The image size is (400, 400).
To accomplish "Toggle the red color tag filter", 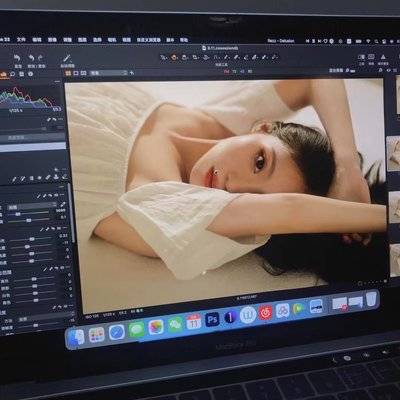I will click(x=227, y=71).
